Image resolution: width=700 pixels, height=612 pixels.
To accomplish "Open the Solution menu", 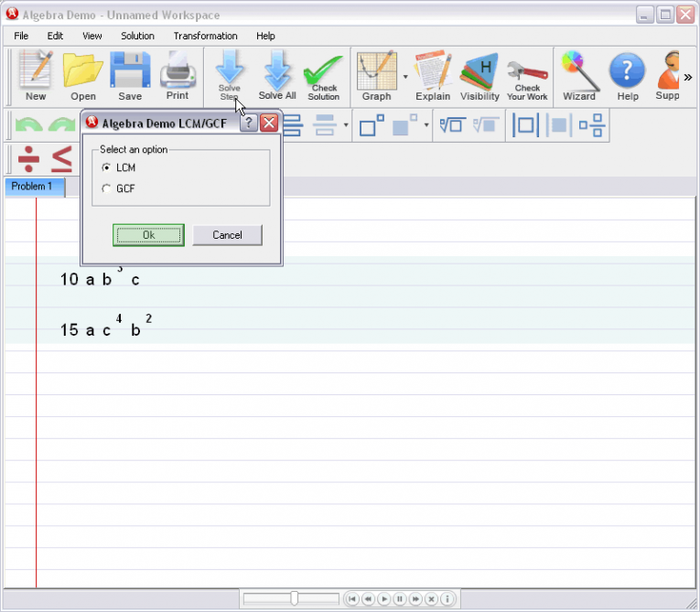I will (137, 36).
